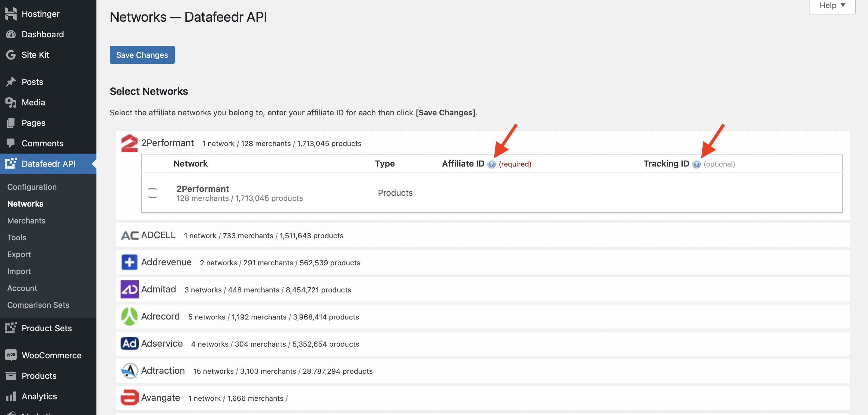The width and height of the screenshot is (868, 415).
Task: Expand the Adtraction network group
Action: click(x=483, y=370)
